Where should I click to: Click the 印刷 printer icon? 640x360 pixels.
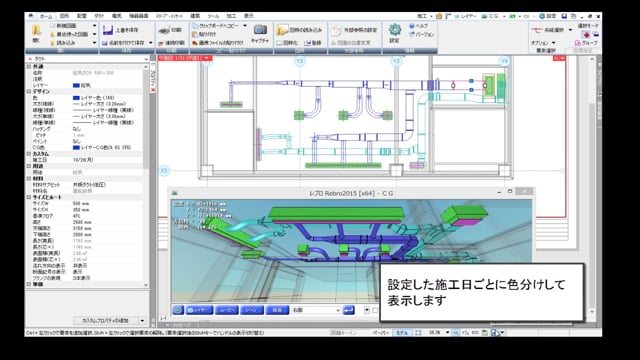click(164, 30)
